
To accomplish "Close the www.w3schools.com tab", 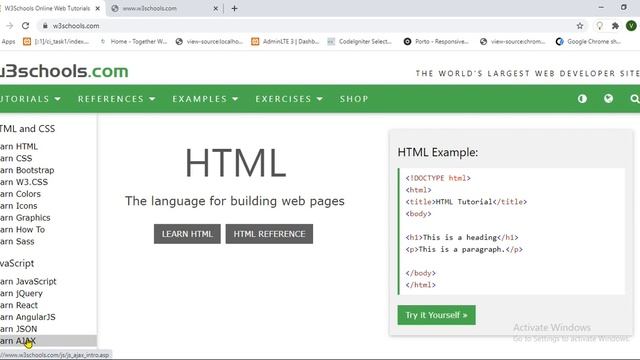I will point(216,8).
